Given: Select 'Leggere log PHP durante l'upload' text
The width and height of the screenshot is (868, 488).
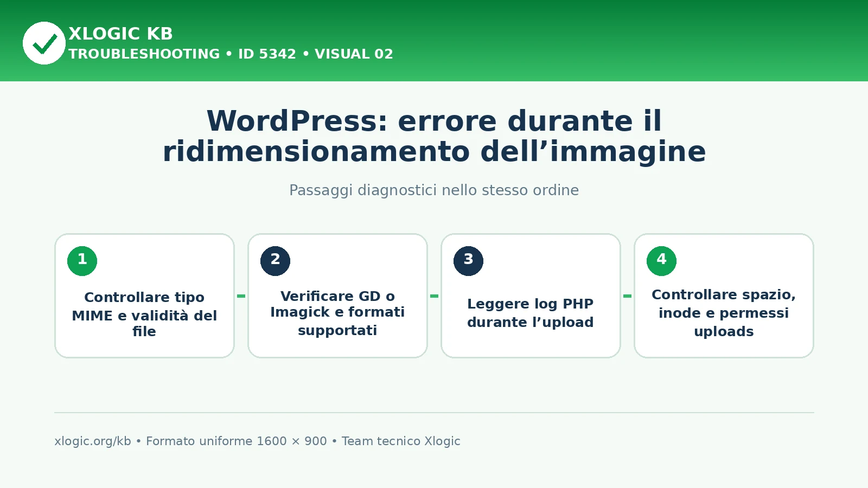Looking at the screenshot, I should pos(531,313).
